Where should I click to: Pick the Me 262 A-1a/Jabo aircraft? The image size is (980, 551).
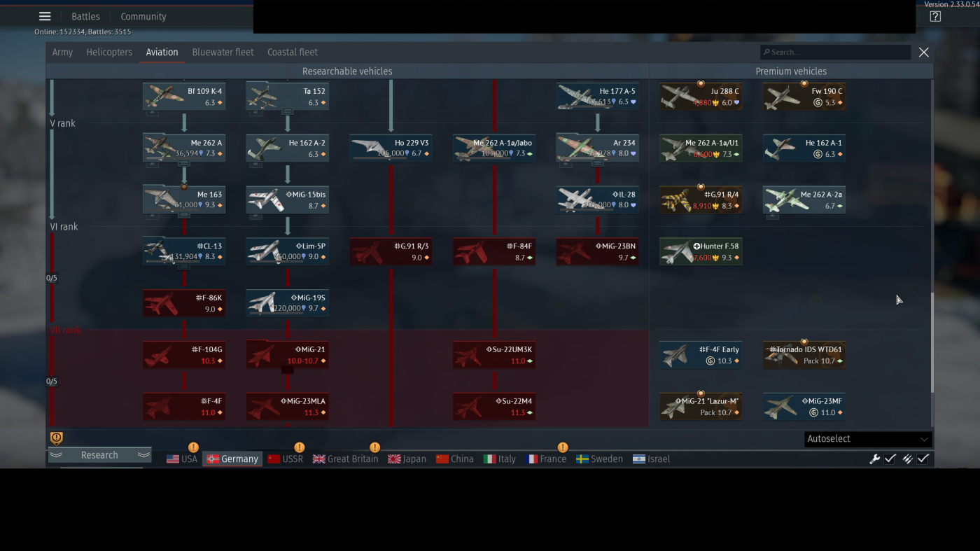tap(494, 148)
